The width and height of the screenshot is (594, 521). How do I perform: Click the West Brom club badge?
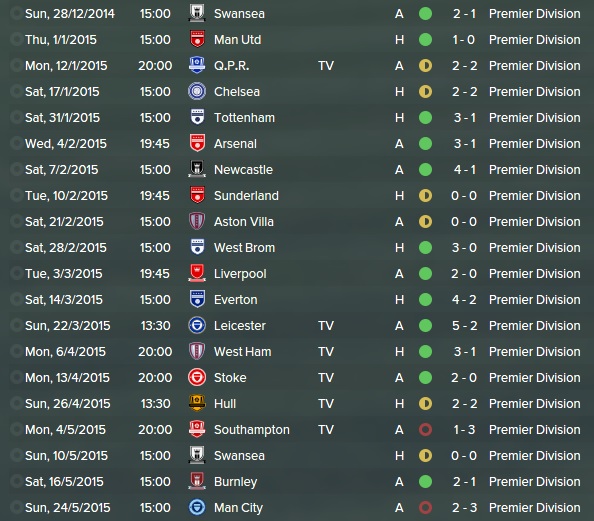197,247
